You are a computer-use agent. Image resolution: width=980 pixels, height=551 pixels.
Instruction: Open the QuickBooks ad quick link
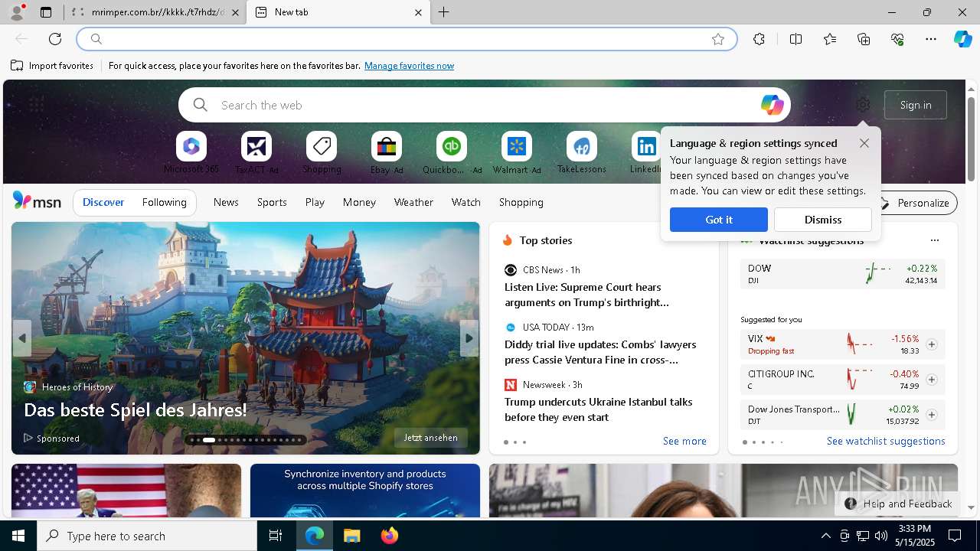click(452, 153)
